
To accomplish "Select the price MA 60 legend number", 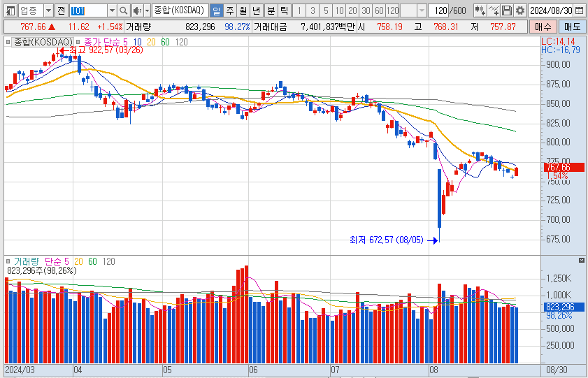I will [x=166, y=42].
